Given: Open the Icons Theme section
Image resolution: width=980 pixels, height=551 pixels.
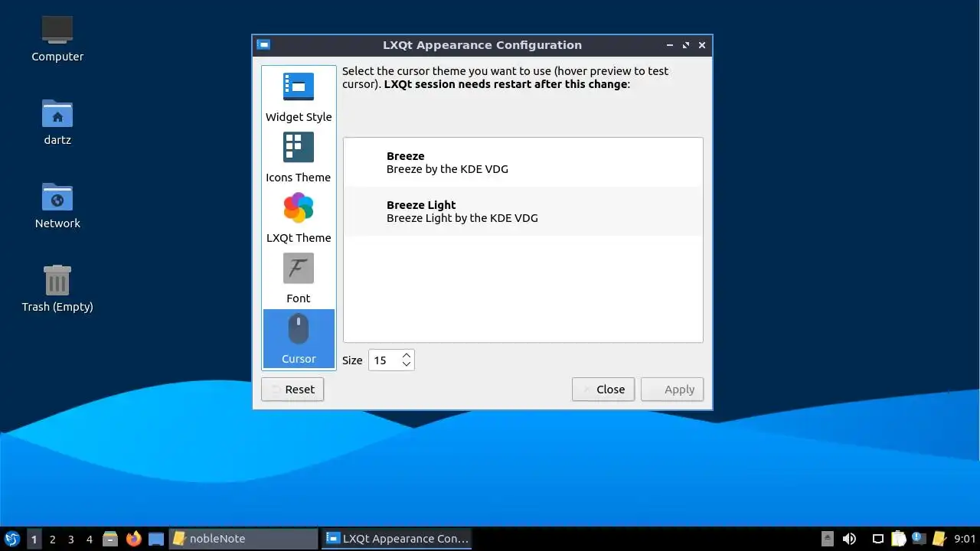Looking at the screenshot, I should tap(299, 157).
